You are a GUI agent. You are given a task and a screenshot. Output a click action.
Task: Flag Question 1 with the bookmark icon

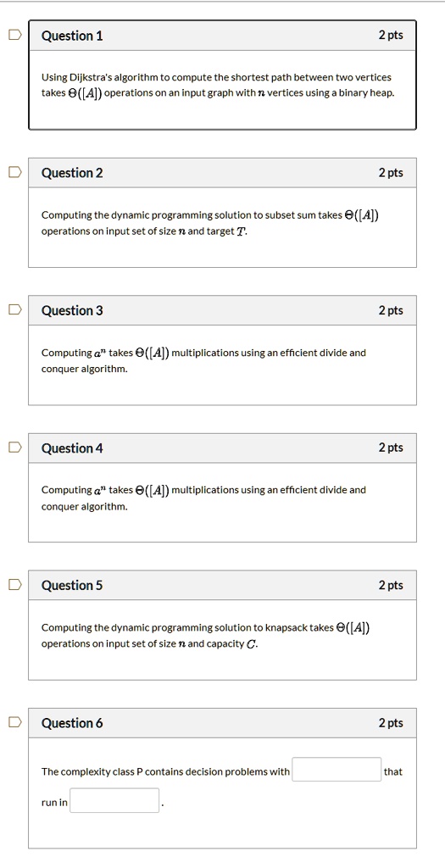point(15,36)
